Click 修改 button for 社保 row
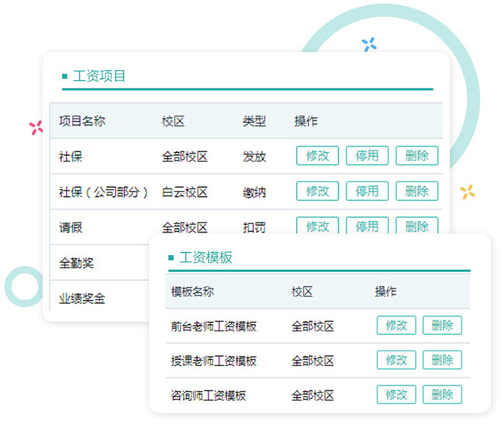The width and height of the screenshot is (504, 429). [318, 156]
